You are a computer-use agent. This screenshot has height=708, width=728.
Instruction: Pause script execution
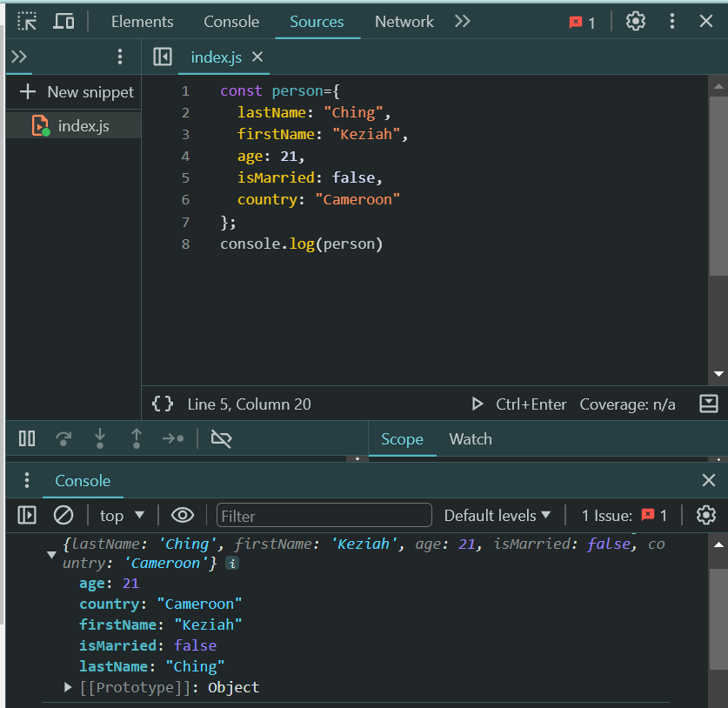pos(26,438)
